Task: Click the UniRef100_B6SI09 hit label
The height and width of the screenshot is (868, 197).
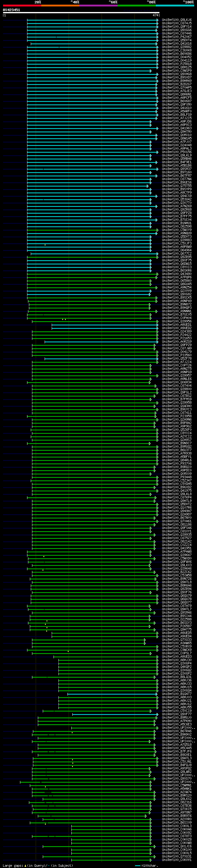Action: [177, 822]
